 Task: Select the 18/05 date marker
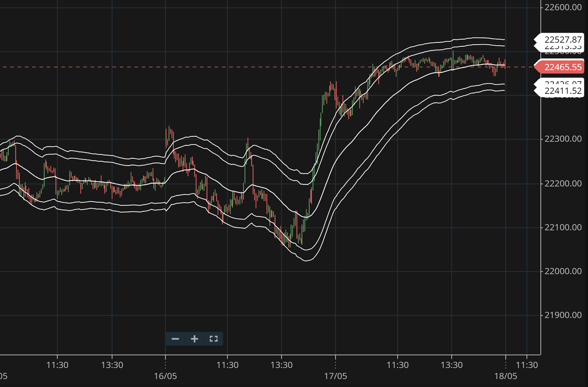point(506,376)
